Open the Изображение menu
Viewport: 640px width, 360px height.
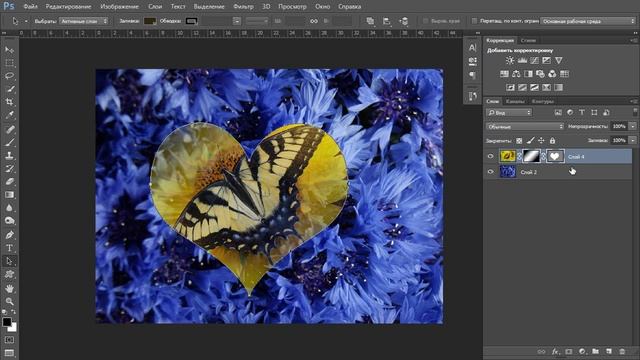coord(119,7)
